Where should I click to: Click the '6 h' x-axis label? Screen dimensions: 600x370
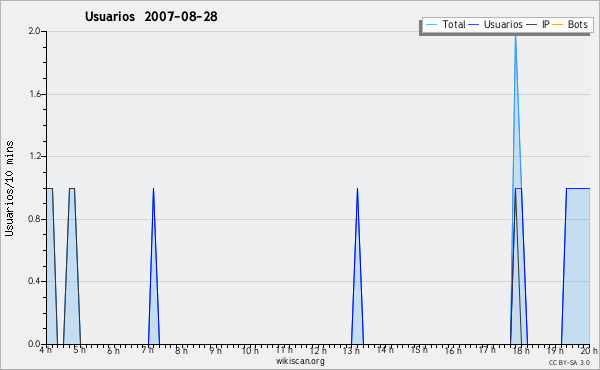click(x=113, y=350)
